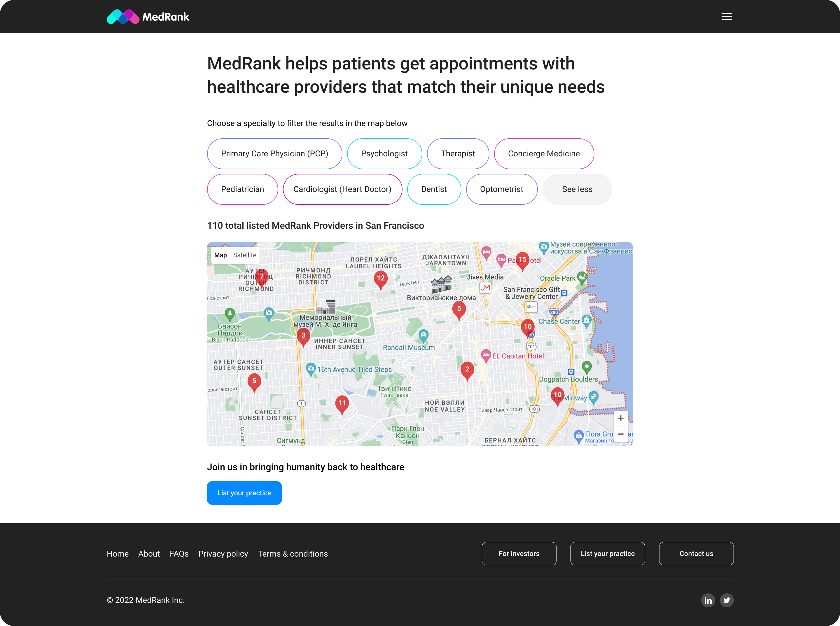Switch map to Satellite view

pyautogui.click(x=244, y=255)
